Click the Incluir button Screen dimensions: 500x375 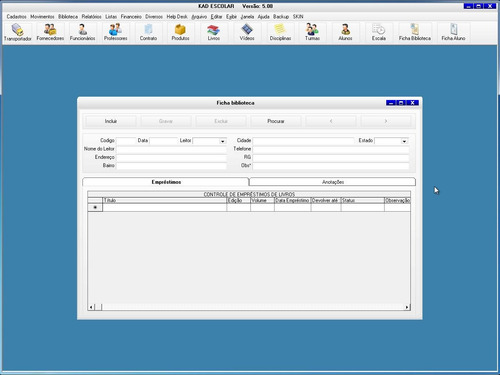coord(111,121)
